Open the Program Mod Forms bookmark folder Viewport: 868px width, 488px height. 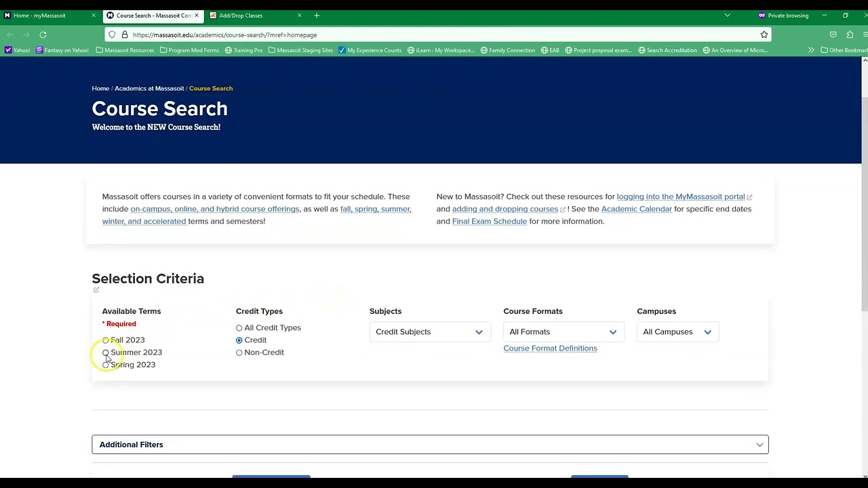point(189,50)
